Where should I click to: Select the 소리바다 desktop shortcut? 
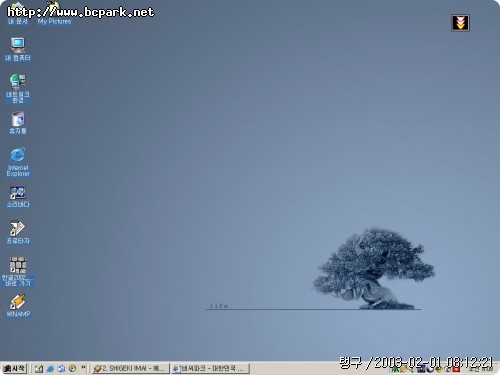18,197
